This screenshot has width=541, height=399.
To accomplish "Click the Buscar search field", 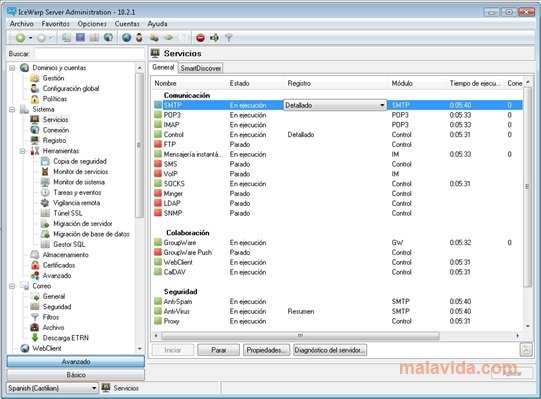I will coord(89,54).
